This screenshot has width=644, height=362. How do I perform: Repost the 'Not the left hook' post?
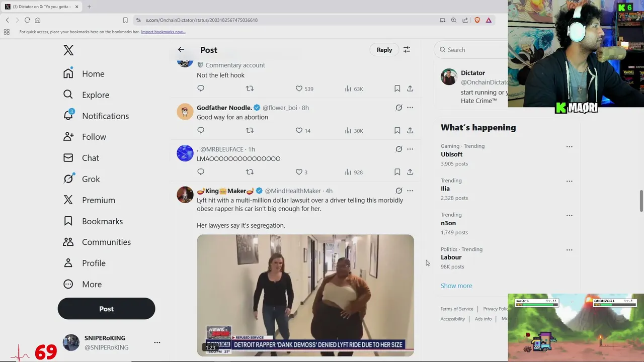click(x=250, y=88)
